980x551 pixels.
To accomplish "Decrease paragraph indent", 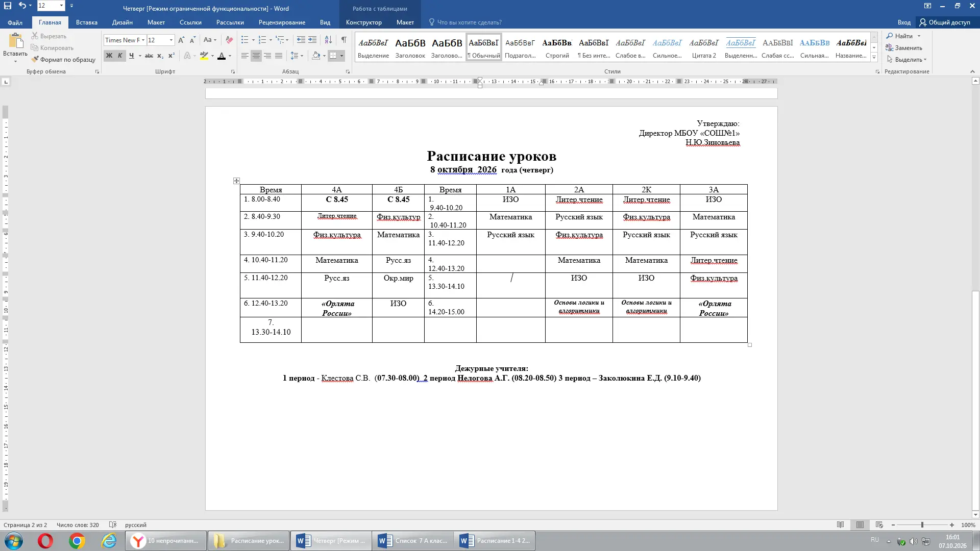I will [301, 40].
